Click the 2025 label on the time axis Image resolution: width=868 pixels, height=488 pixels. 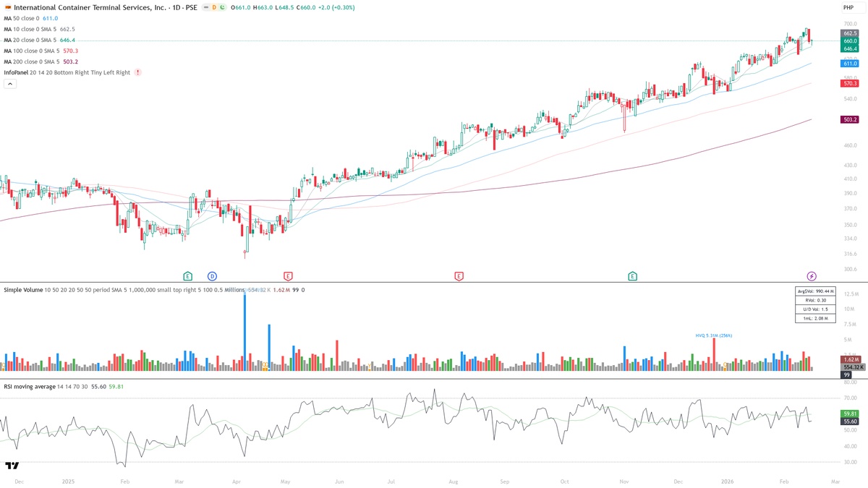pos(69,481)
